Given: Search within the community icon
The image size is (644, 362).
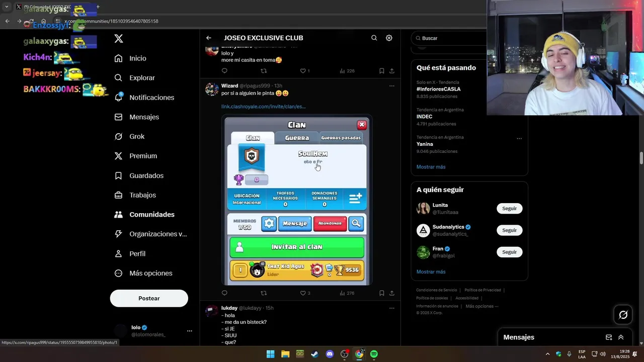Looking at the screenshot, I should (374, 38).
